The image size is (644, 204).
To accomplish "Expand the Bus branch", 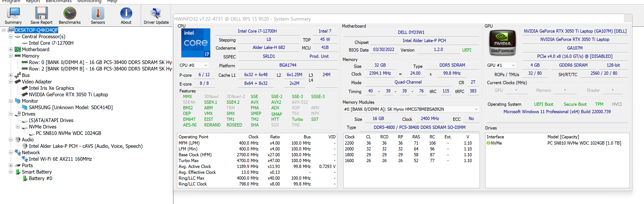I will tap(10, 75).
